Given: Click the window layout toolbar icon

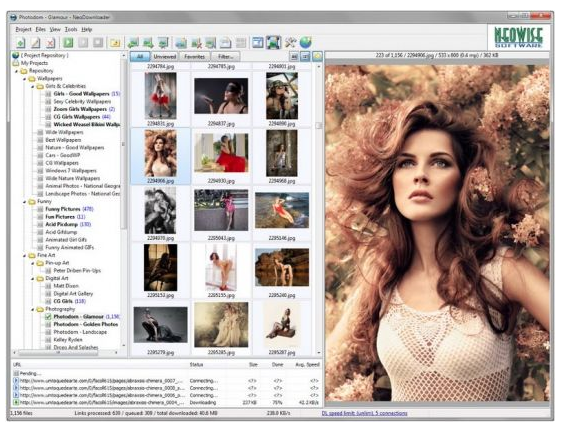Looking at the screenshot, I should 257,43.
